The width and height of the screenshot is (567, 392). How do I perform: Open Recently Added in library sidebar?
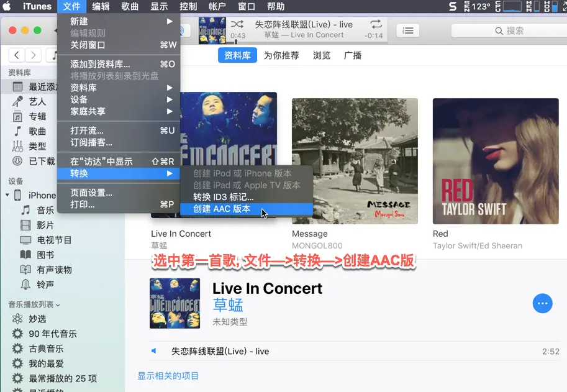coord(29,87)
